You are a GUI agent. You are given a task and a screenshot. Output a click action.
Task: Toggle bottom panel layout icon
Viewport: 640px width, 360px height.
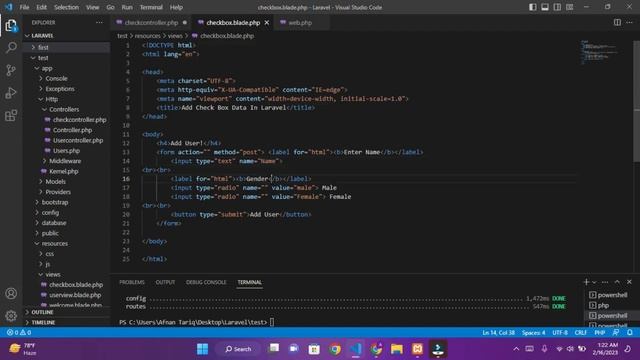pyautogui.click(x=545, y=7)
